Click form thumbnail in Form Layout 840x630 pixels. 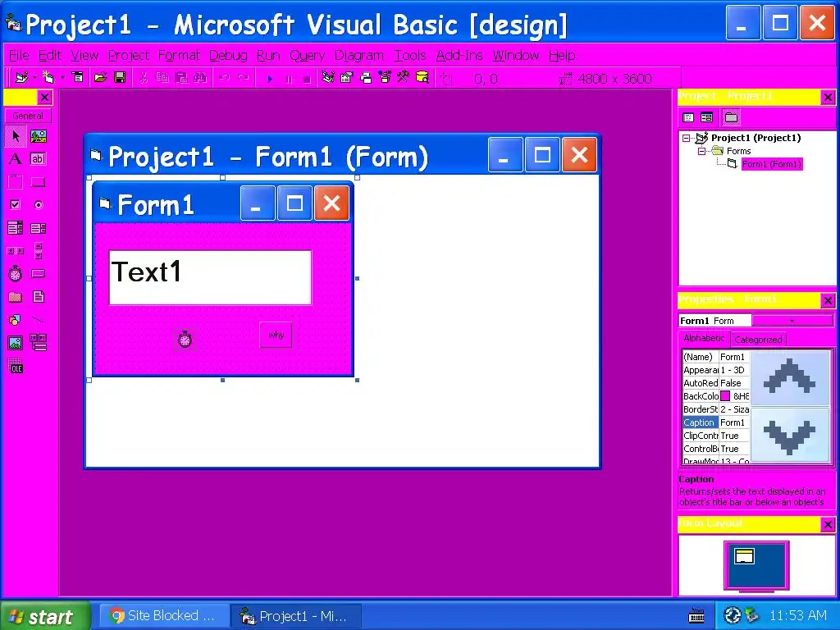point(744,557)
